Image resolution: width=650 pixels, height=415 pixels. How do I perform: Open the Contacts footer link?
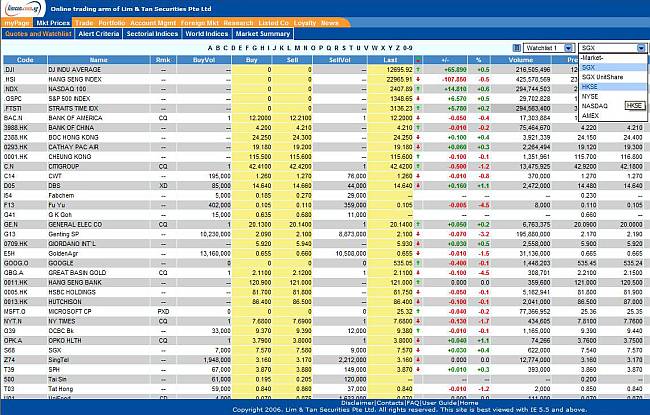point(390,403)
